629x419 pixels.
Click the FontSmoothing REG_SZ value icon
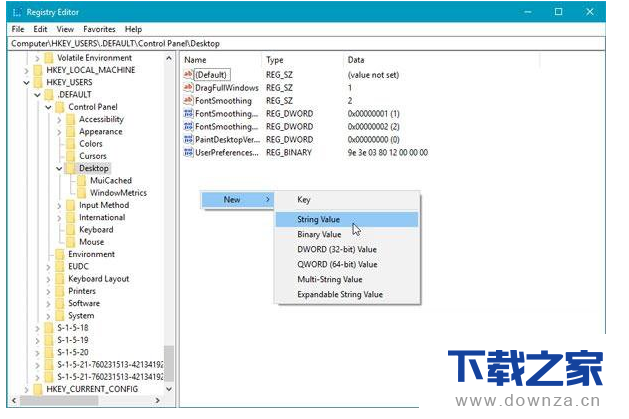point(188,100)
